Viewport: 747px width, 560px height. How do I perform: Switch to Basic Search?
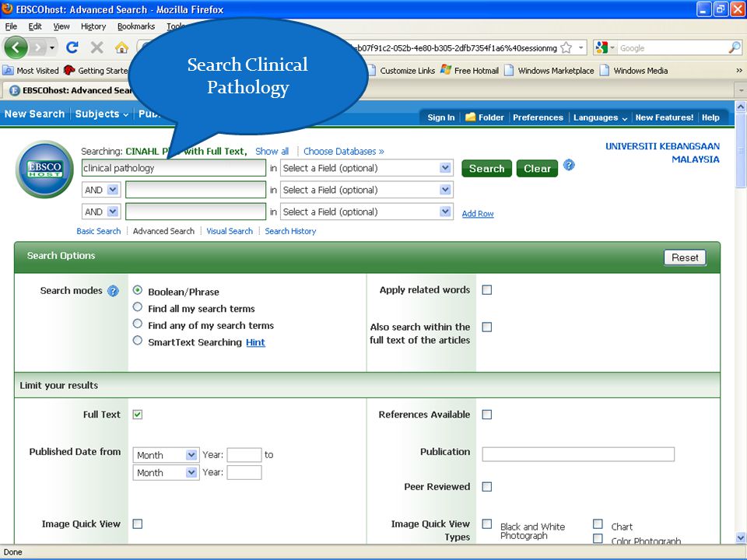coord(99,231)
